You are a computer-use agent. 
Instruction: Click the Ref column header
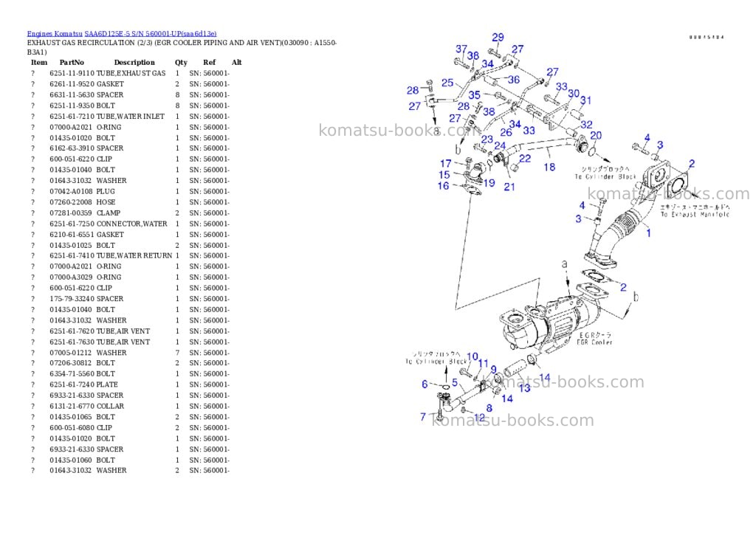pos(209,62)
